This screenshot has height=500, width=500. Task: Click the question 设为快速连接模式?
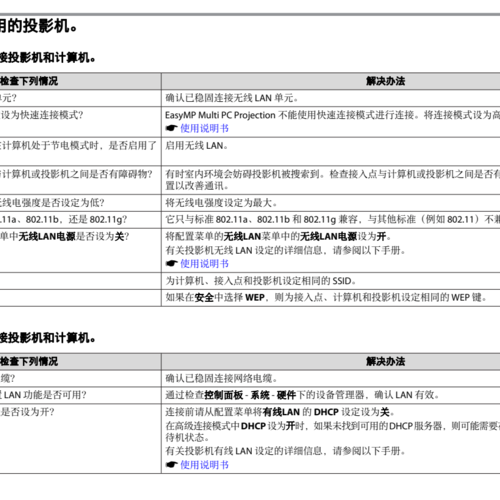(42, 115)
